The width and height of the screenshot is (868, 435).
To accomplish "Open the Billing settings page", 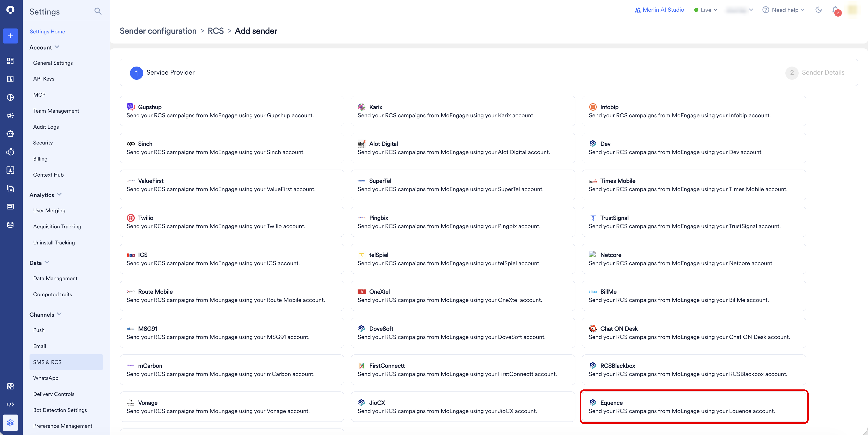I will [x=40, y=159].
